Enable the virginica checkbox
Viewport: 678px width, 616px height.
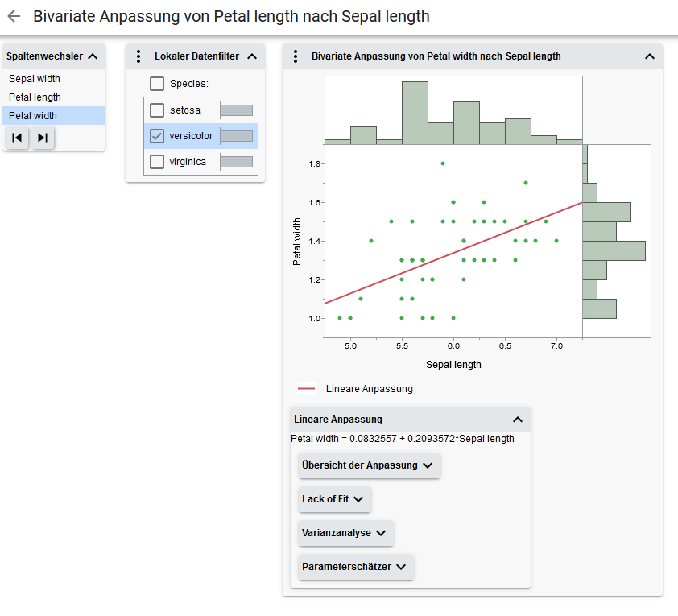pyautogui.click(x=157, y=162)
